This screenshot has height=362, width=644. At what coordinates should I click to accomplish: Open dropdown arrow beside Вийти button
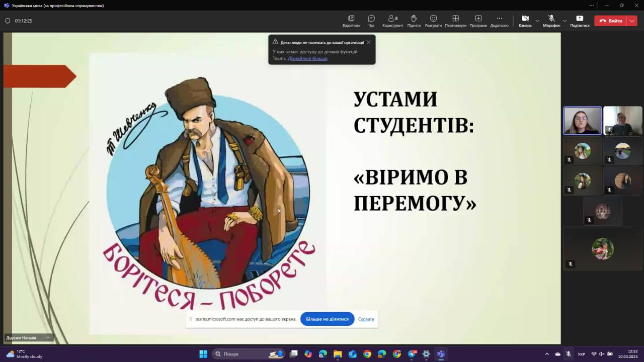point(632,21)
